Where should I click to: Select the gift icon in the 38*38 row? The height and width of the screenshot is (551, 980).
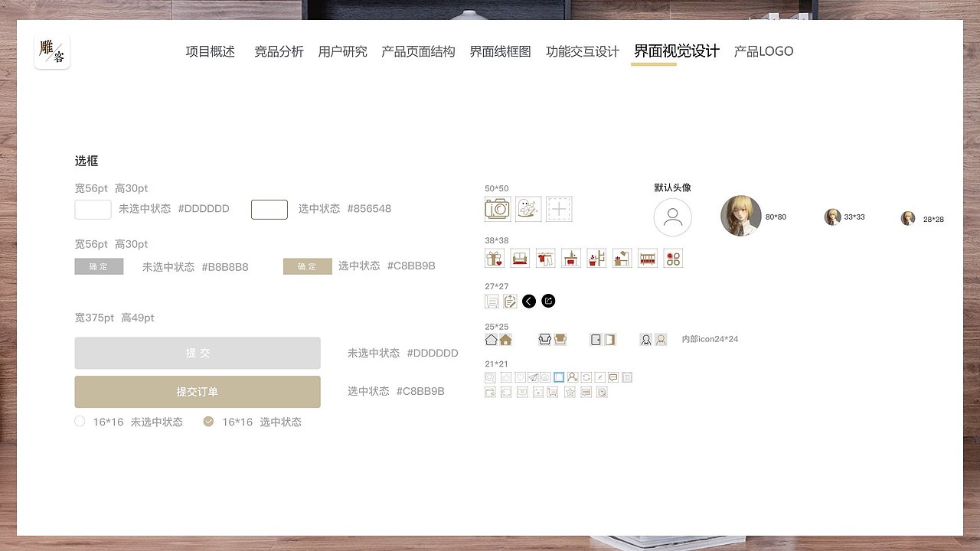coord(494,258)
